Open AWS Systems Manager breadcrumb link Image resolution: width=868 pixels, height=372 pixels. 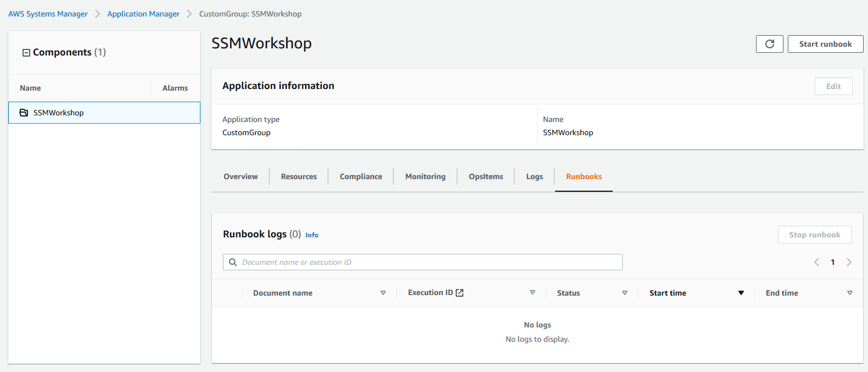[48, 14]
